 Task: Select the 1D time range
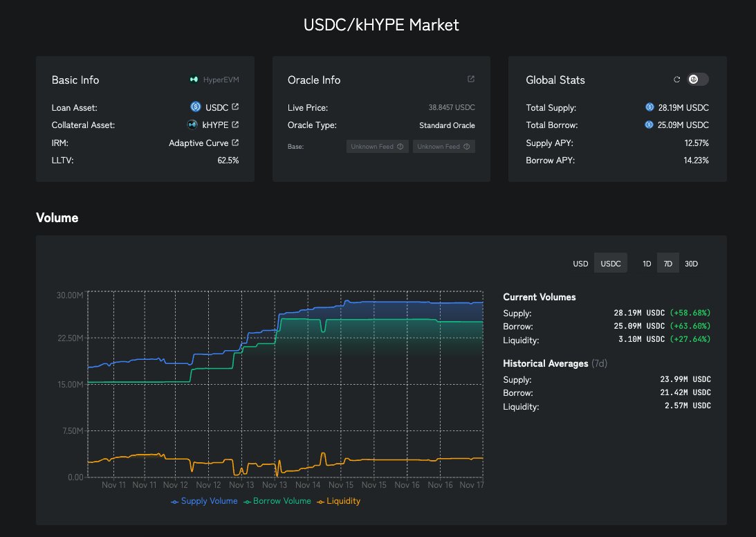click(647, 264)
